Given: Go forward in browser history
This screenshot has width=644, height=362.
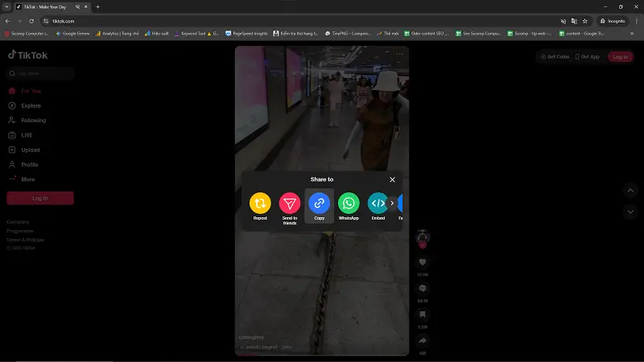Looking at the screenshot, I should click(x=19, y=21).
